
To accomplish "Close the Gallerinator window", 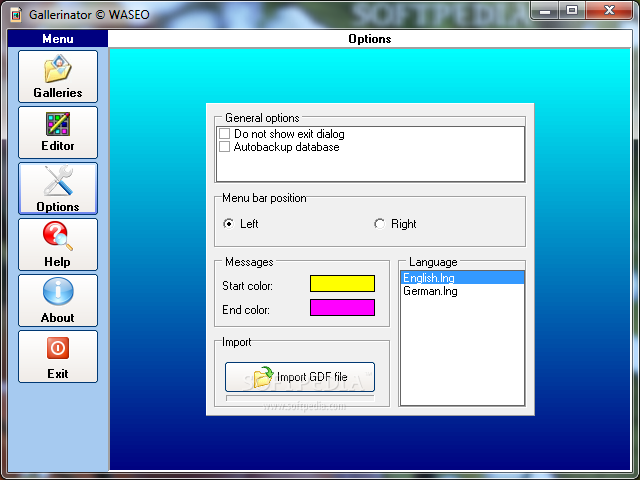I will (609, 11).
